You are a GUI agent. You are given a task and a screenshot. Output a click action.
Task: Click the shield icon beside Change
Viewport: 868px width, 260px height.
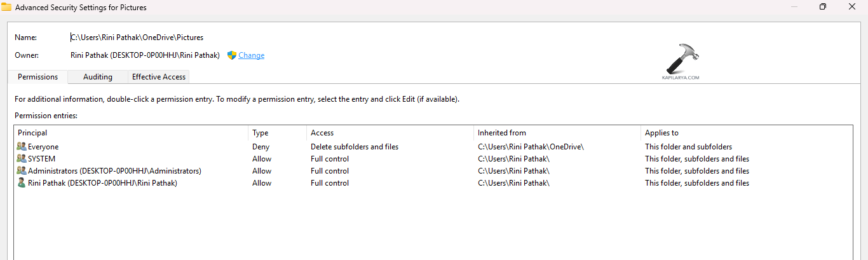(231, 55)
